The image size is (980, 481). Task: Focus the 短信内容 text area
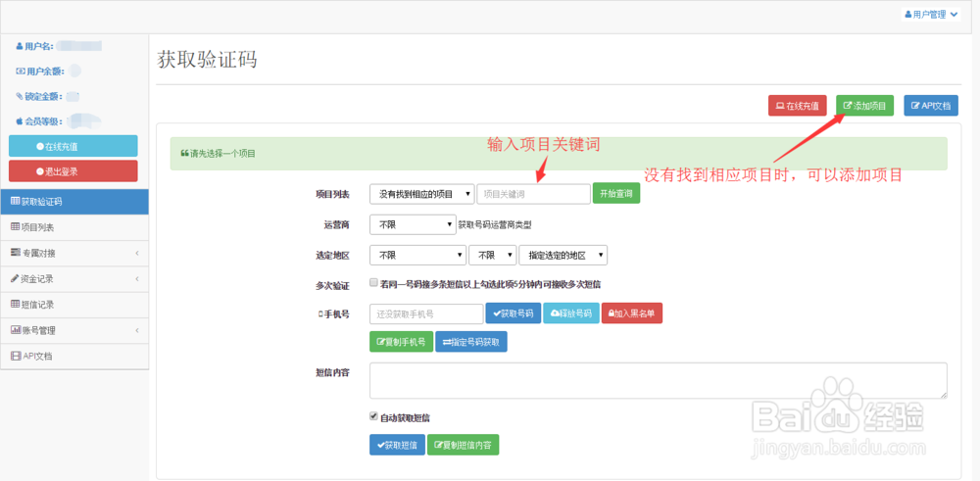click(659, 380)
